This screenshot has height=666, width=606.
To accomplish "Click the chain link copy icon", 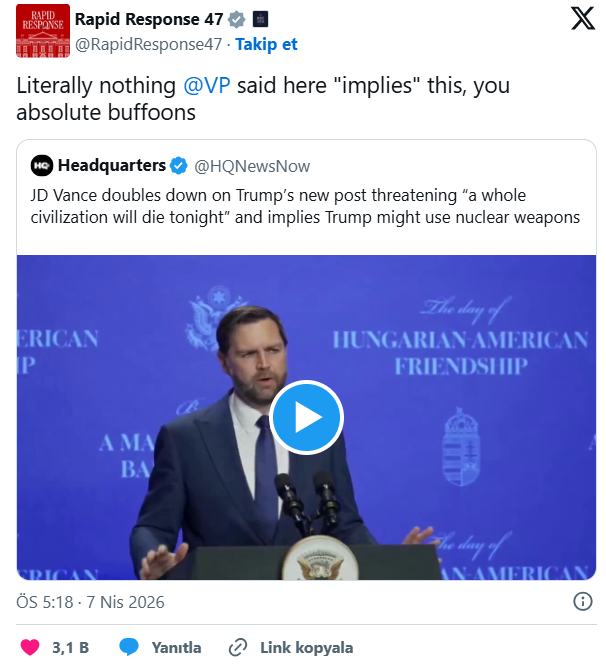I will [x=238, y=647].
